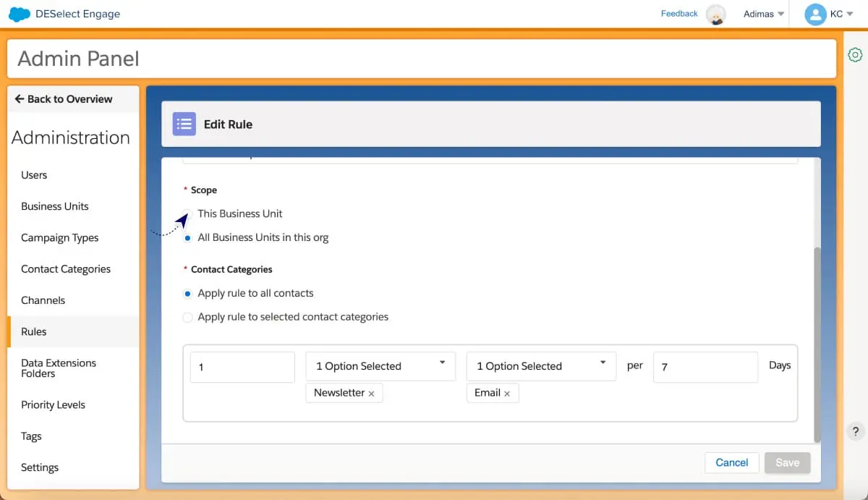The height and width of the screenshot is (500, 868).
Task: Click the Edit Rule list icon
Action: (184, 124)
